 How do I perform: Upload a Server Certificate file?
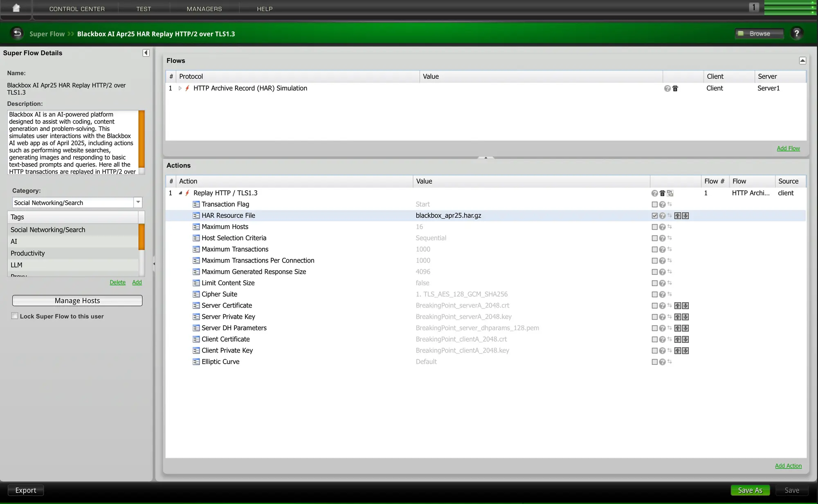(x=678, y=306)
